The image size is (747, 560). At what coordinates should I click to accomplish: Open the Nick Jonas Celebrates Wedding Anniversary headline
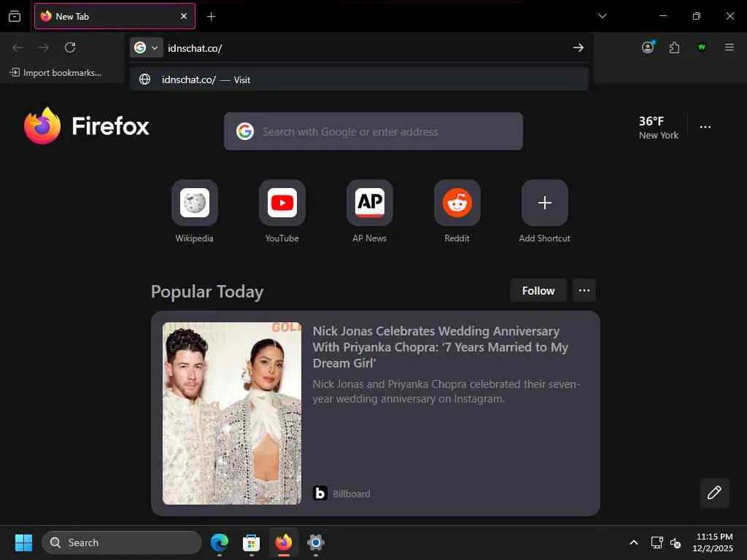tap(440, 347)
